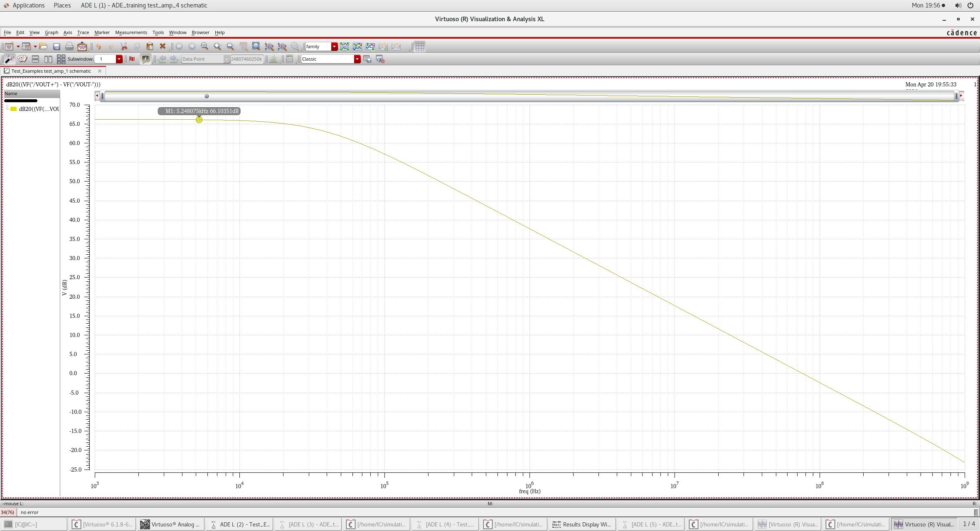980x531 pixels.
Task: Switch to ADE L (2) taskbar window
Action: click(x=240, y=524)
